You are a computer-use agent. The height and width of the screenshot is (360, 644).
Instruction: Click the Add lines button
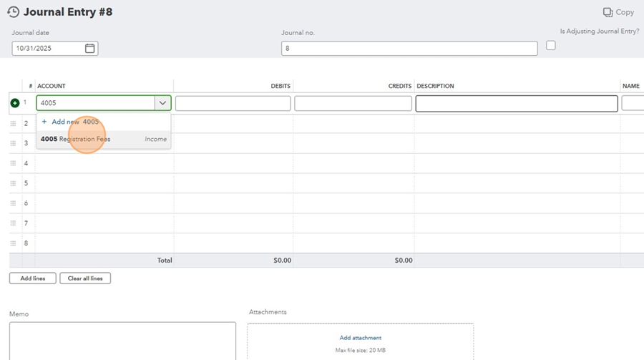(32, 278)
